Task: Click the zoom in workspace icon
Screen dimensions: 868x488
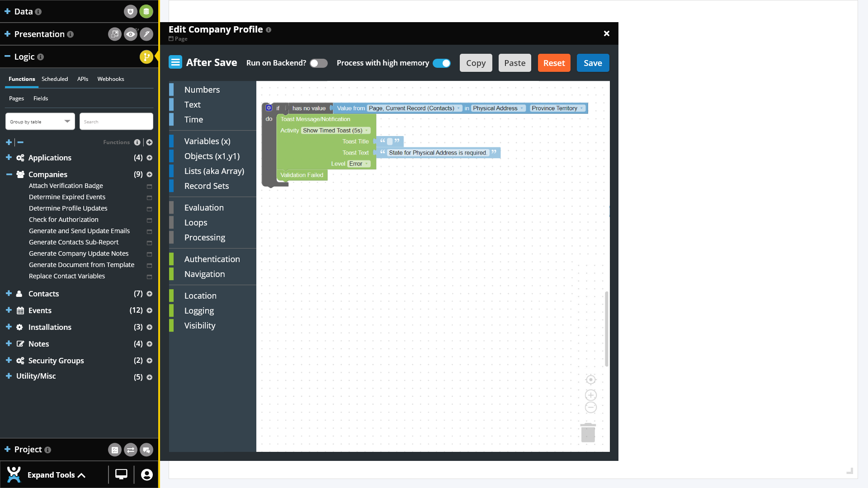Action: [590, 395]
